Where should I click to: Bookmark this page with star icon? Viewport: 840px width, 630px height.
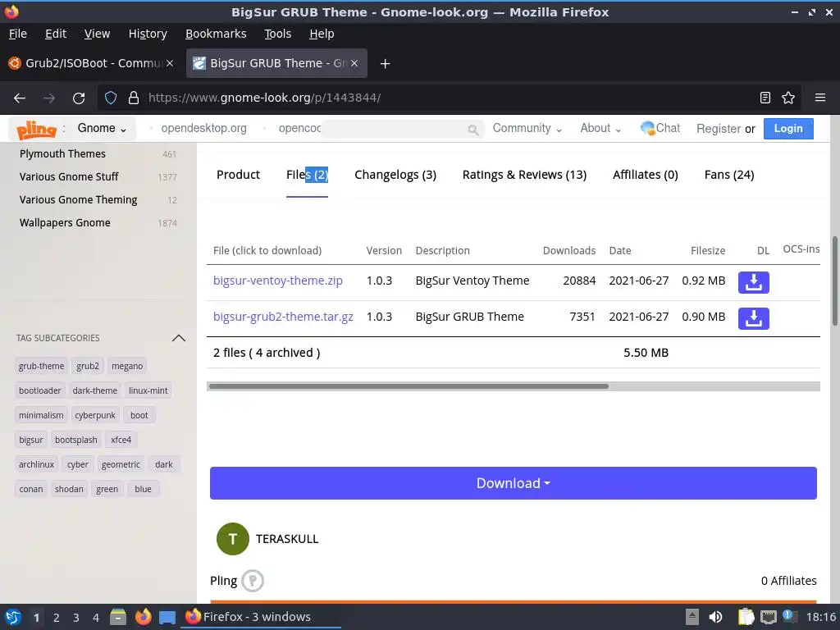tap(788, 98)
